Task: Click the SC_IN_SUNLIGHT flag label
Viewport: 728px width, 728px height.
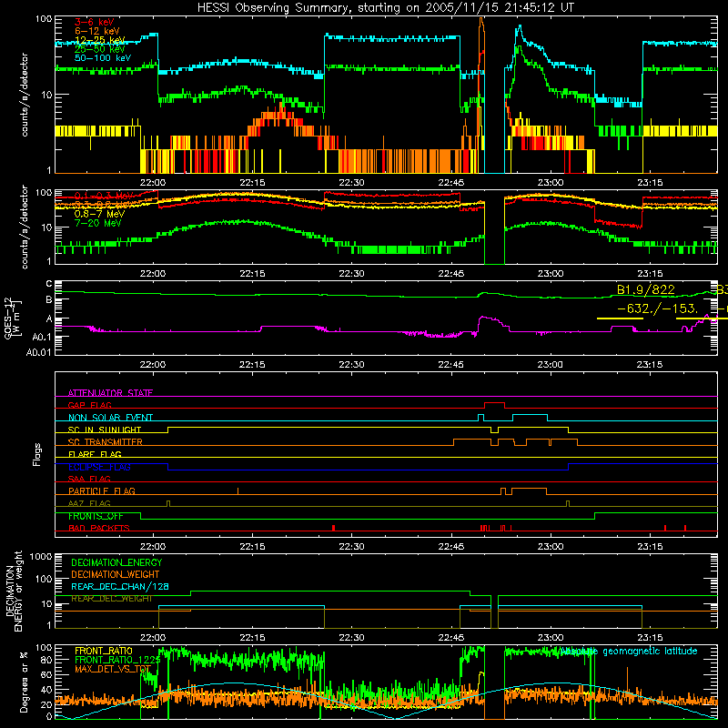Action: coord(105,430)
